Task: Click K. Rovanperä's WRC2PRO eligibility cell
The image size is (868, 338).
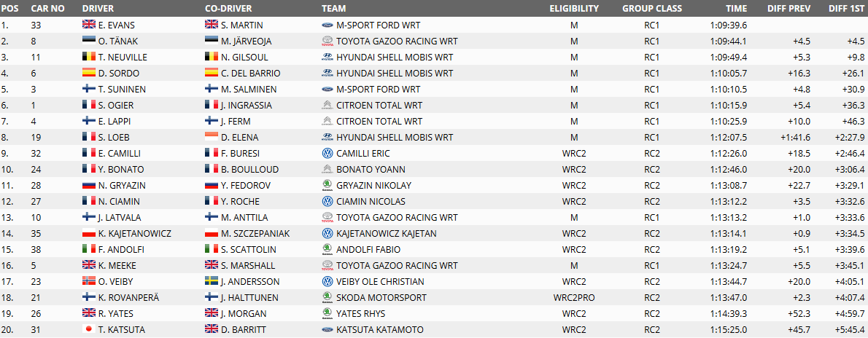Action: tap(574, 298)
